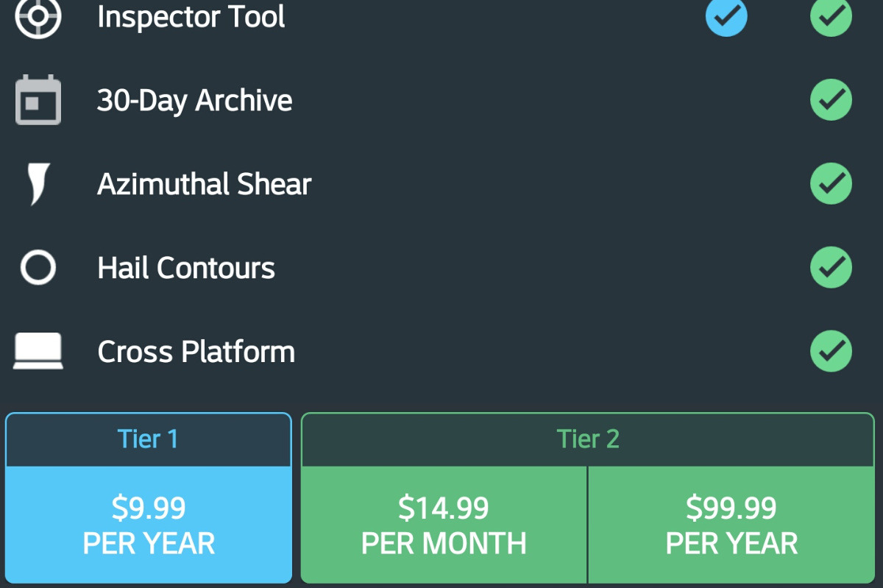Click green checkmark beside 30-Day Archive

coord(831,100)
